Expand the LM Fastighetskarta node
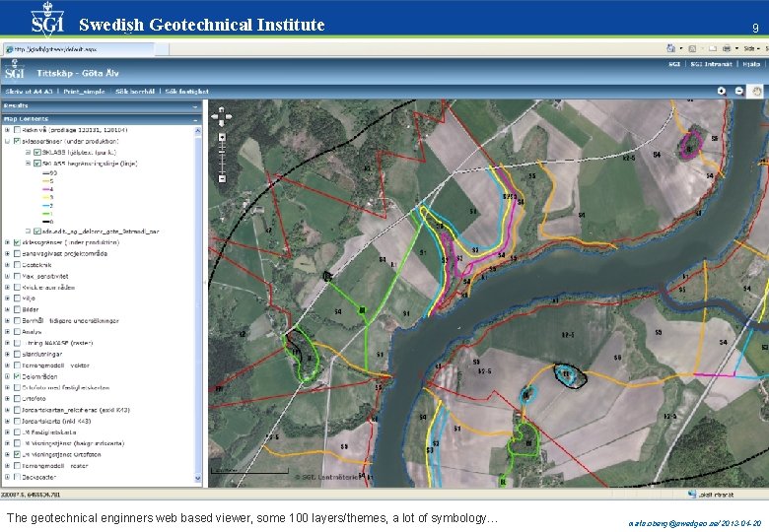769x532 pixels. [x=7, y=432]
